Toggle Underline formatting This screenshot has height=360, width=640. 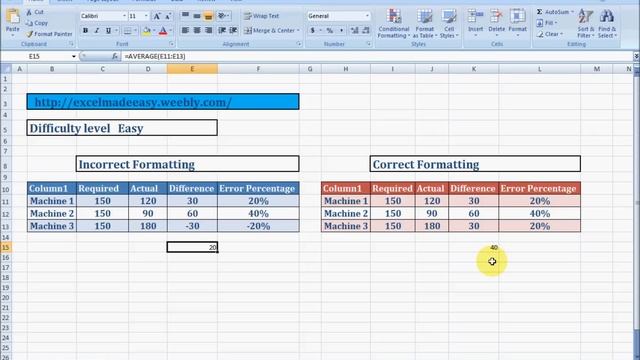pyautogui.click(x=108, y=31)
